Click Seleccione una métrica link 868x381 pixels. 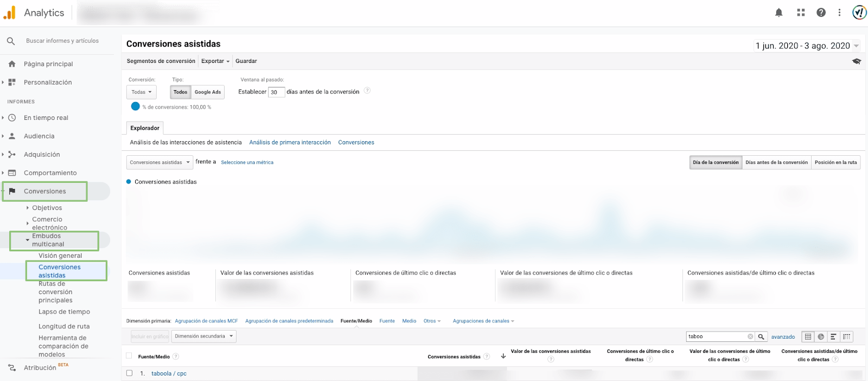247,162
